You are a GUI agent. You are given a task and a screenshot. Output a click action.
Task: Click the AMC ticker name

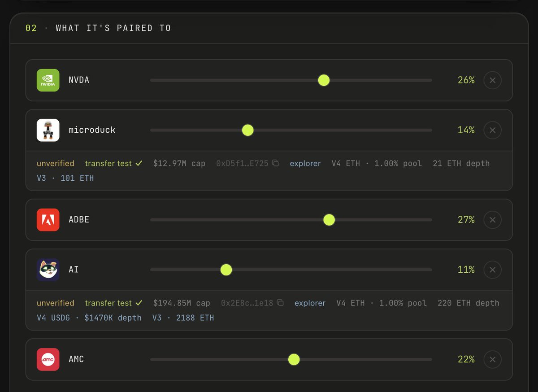pyautogui.click(x=76, y=359)
